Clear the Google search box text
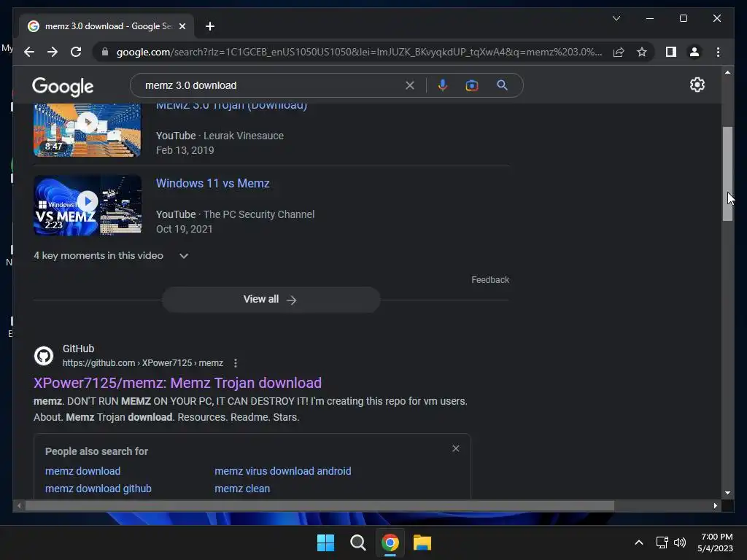 tap(410, 85)
